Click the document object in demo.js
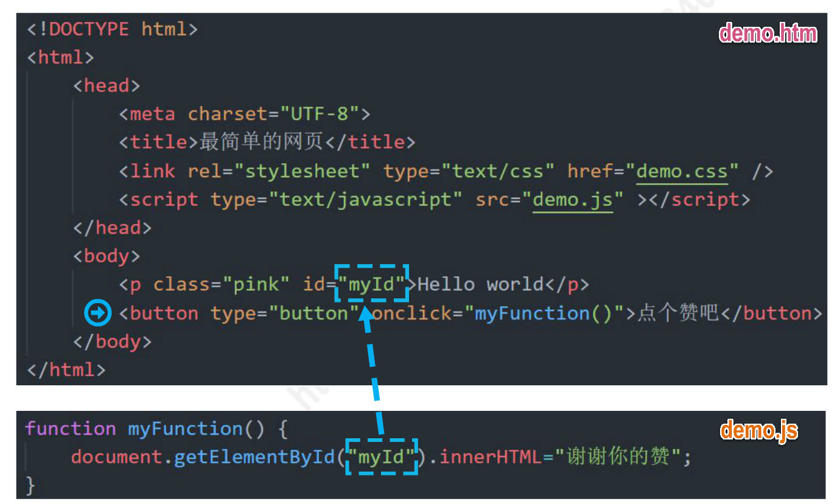The width and height of the screenshot is (840, 504). (117, 457)
